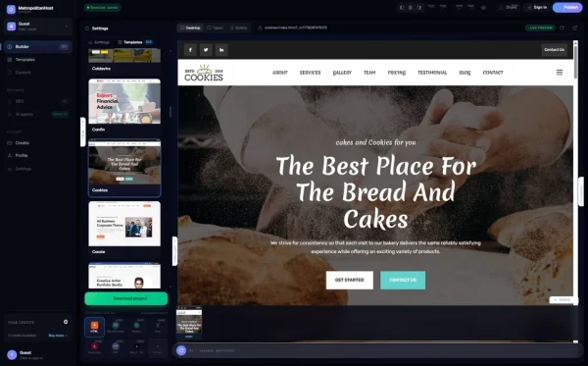Expand the right-side properties handle
The height and width of the screenshot is (366, 588).
(581, 191)
